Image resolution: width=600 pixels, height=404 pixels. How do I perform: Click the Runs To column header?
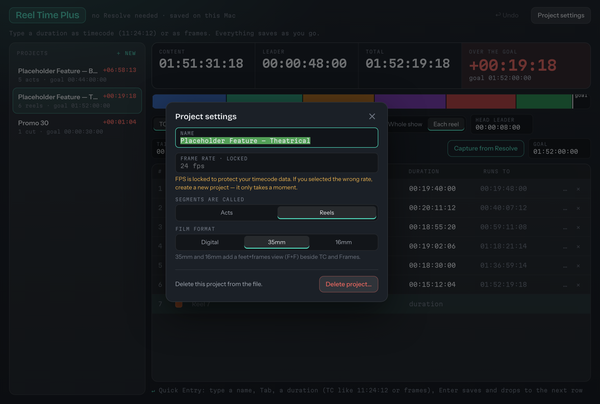(496, 171)
